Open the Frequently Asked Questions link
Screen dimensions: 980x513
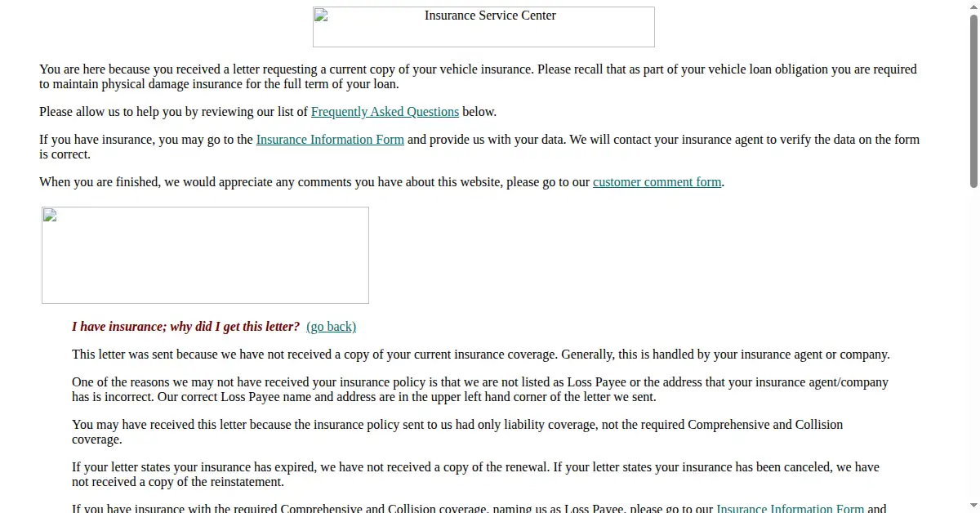click(385, 112)
